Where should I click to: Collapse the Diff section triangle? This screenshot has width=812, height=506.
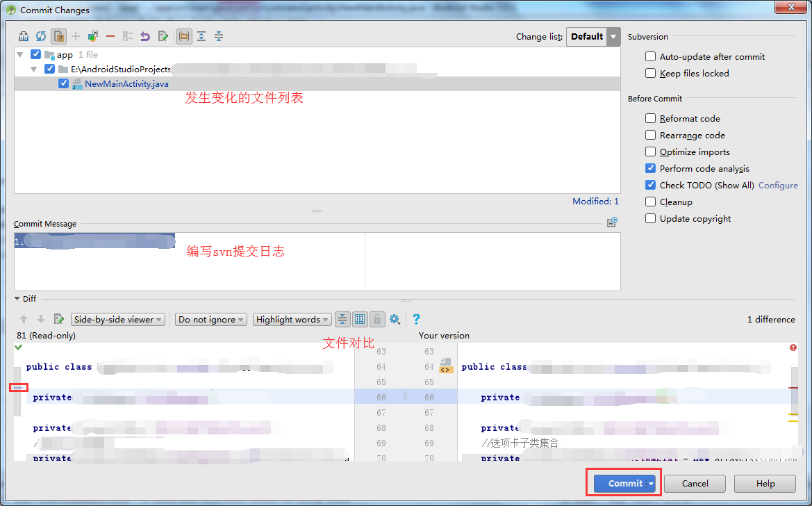click(x=17, y=299)
